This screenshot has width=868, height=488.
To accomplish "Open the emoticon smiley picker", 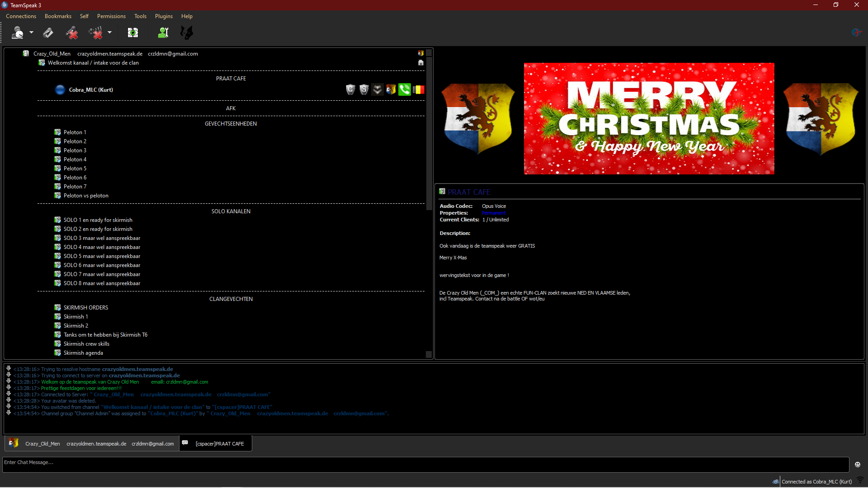I will [858, 465].
